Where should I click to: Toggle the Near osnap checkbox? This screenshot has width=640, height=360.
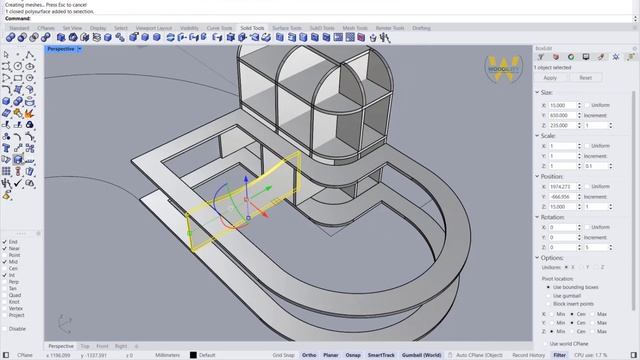point(4,248)
